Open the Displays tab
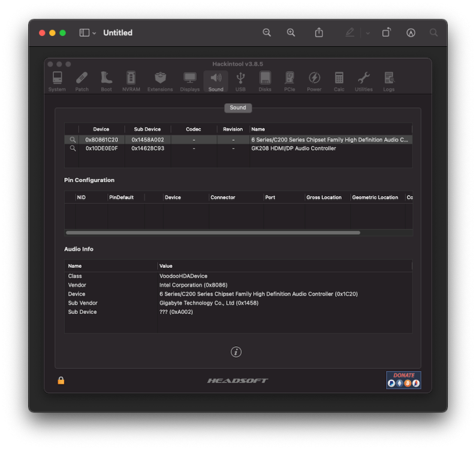This screenshot has width=476, height=450. pyautogui.click(x=189, y=81)
